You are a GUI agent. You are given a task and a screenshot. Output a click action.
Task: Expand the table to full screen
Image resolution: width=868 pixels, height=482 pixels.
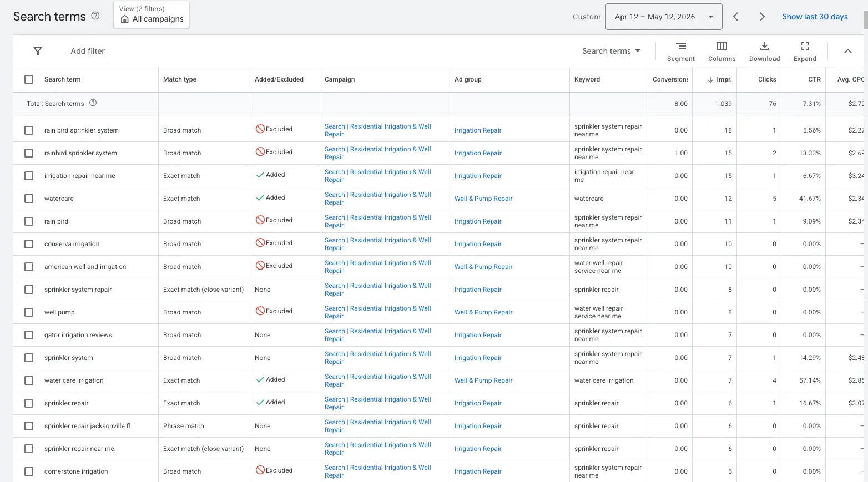coord(805,52)
